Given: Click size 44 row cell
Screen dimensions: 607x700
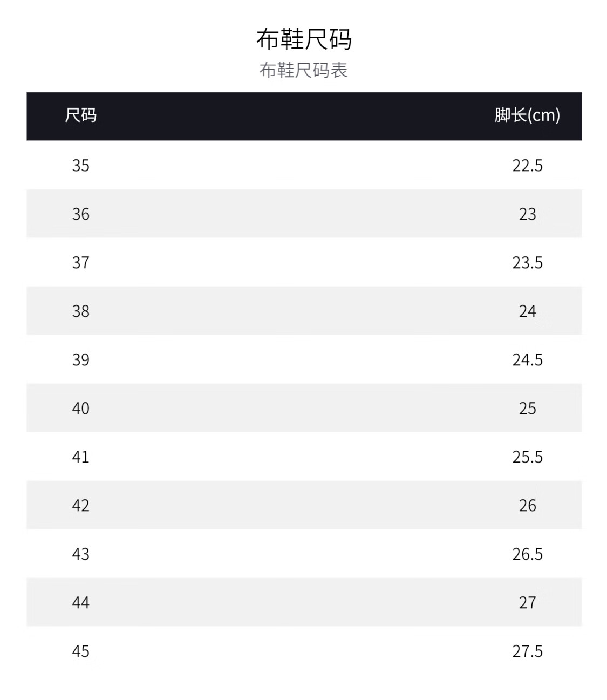Looking at the screenshot, I should click(x=81, y=602).
